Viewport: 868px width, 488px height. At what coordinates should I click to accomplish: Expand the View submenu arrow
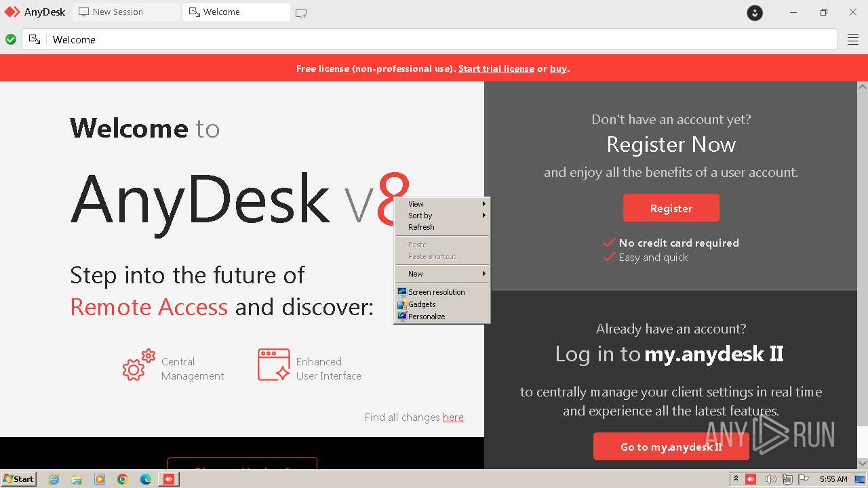tap(484, 204)
